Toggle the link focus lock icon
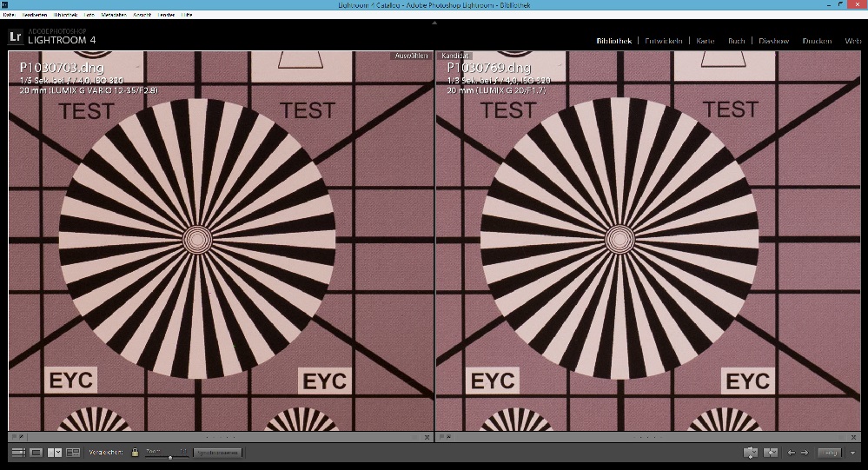Screen dimensions: 868x470 [x=135, y=453]
